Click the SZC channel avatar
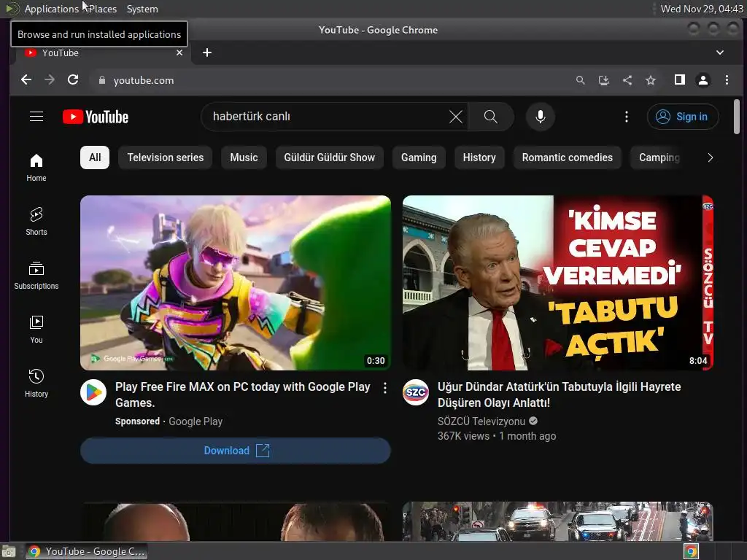This screenshot has width=747, height=560. point(415,392)
